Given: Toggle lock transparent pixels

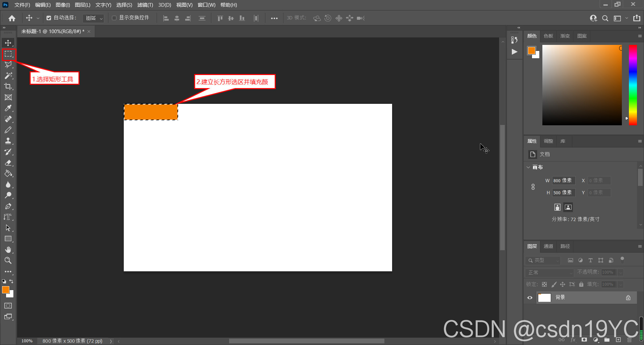Looking at the screenshot, I should pyautogui.click(x=544, y=284).
